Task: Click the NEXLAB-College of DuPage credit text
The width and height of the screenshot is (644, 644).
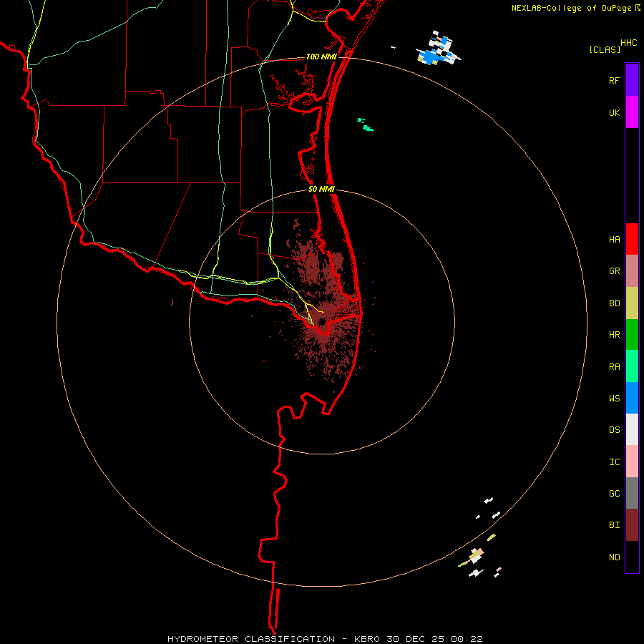Action: [x=571, y=8]
